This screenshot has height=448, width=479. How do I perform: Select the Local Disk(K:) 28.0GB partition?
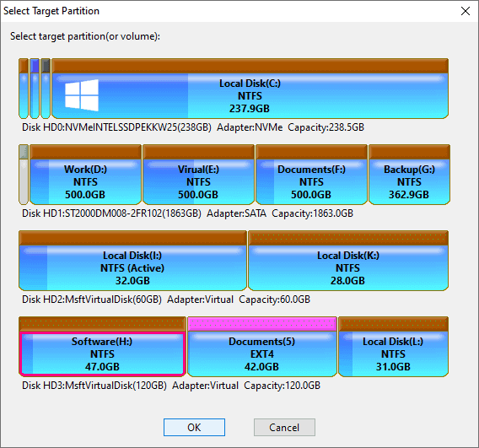coord(348,261)
